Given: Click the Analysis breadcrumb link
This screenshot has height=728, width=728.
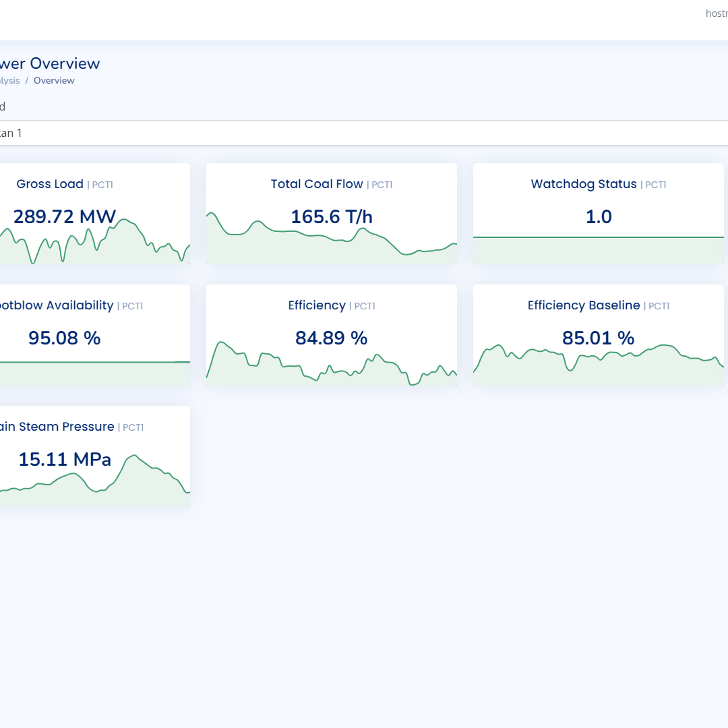Looking at the screenshot, I should 9,80.
